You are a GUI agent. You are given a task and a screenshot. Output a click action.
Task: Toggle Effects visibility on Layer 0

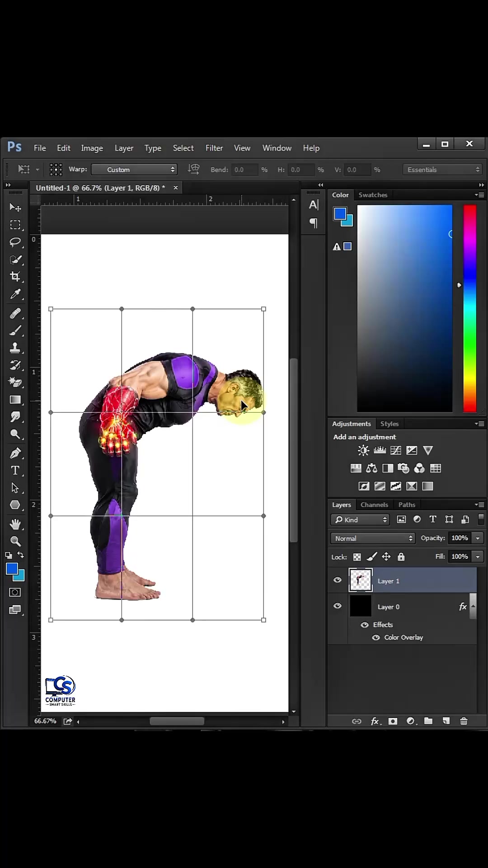point(365,625)
